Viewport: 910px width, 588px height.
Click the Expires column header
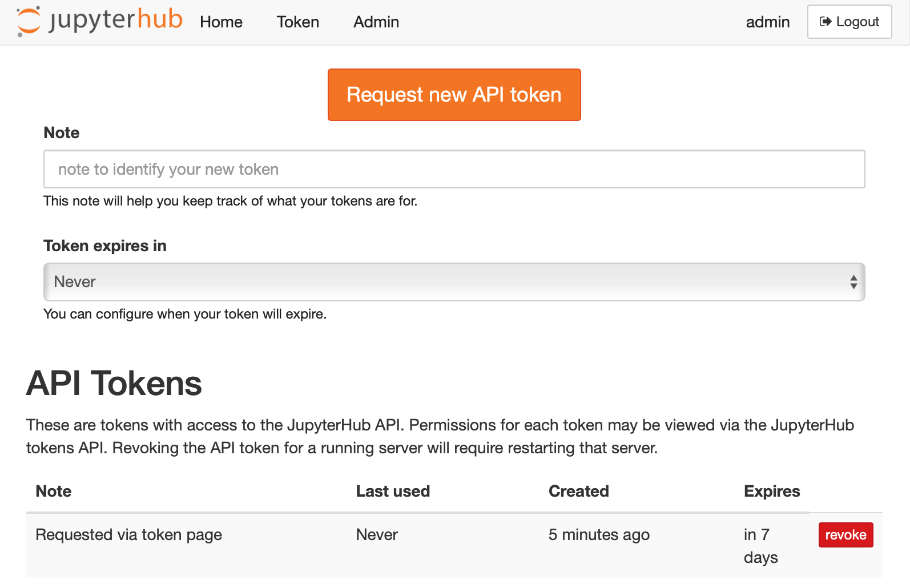pos(771,492)
